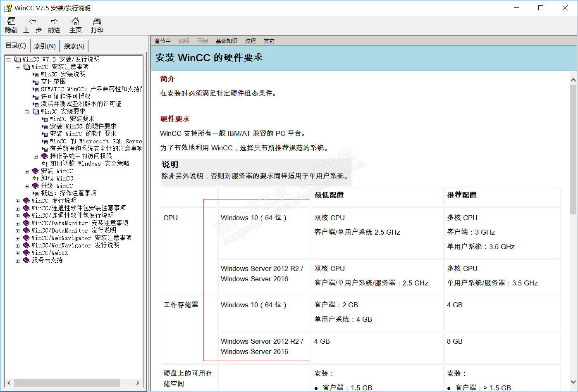Expand the WinCC 发行说明 tree node
The width and height of the screenshot is (578, 392).
pyautogui.click(x=17, y=200)
